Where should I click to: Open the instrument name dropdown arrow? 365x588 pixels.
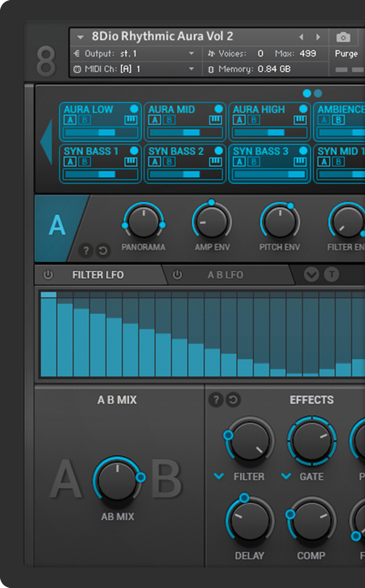(x=80, y=37)
